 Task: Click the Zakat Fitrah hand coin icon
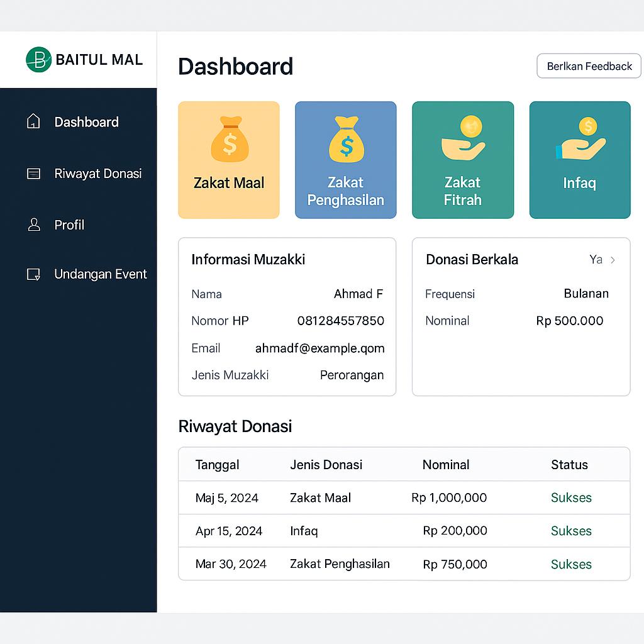463,138
